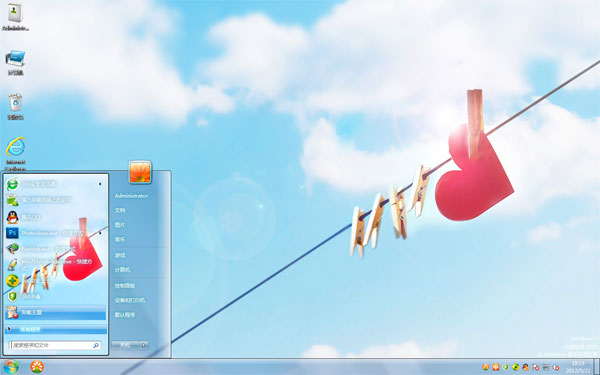Expand the Photoshop jump list arrow
This screenshot has width=600, height=375.
pyautogui.click(x=100, y=233)
